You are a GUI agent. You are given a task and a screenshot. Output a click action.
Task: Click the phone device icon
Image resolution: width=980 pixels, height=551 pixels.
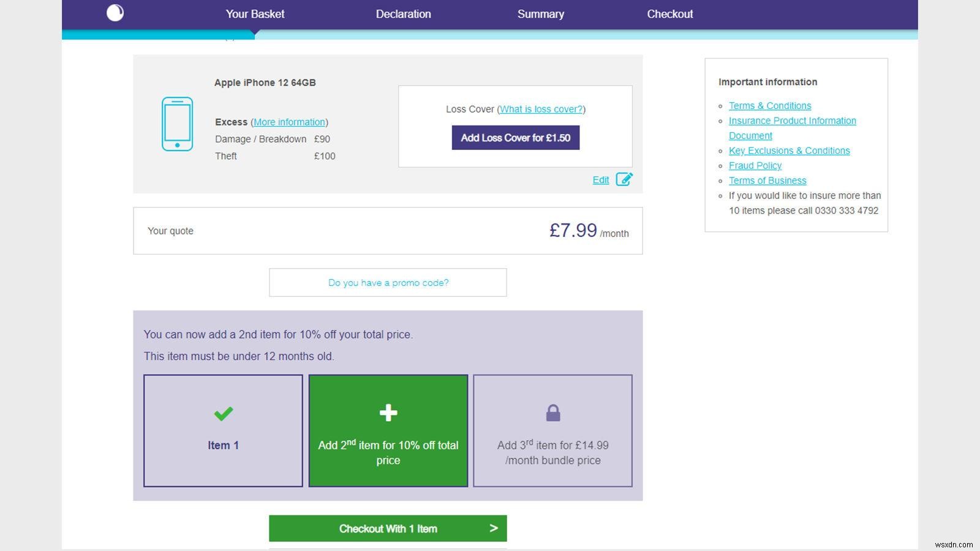(177, 124)
